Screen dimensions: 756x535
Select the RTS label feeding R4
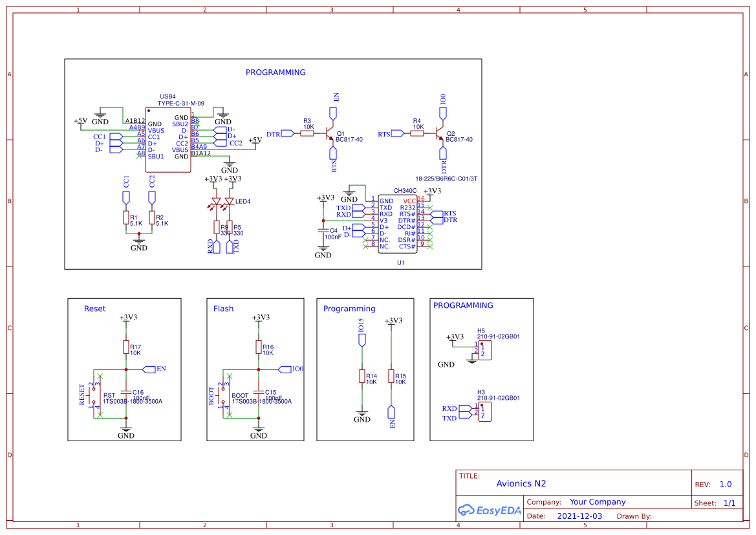387,133
